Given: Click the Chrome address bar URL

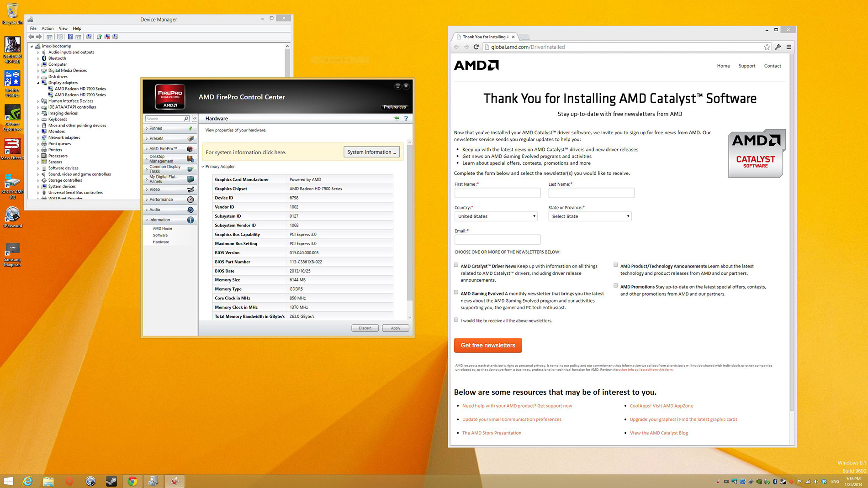Looking at the screenshot, I should 528,47.
